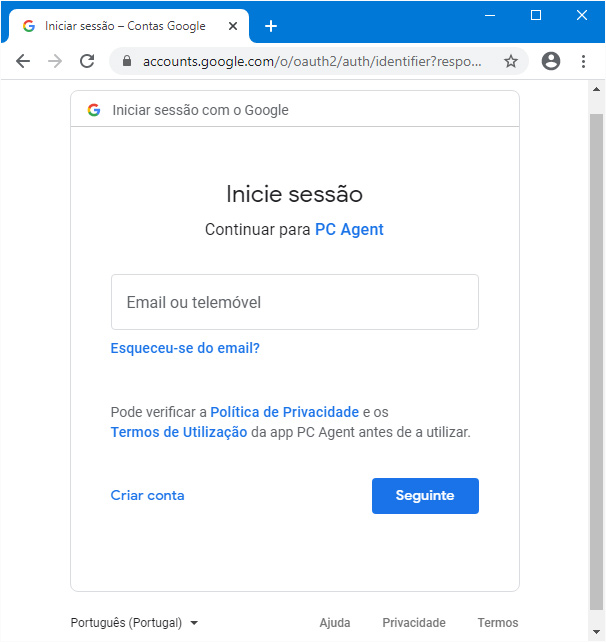Click the Esqueceu-se do email? link
606x642 pixels.
click(185, 348)
